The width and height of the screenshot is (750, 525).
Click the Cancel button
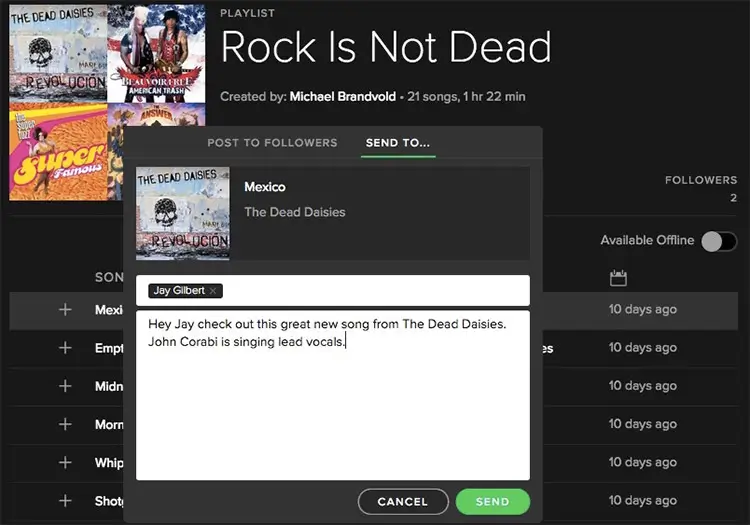403,502
